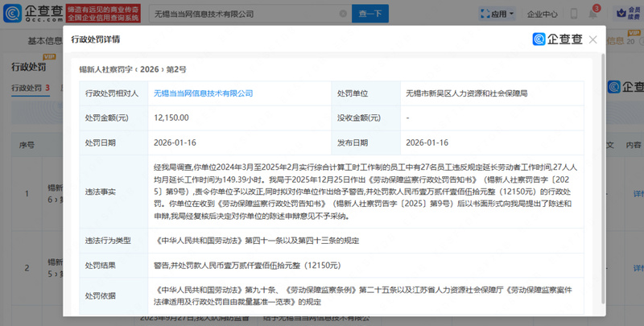The height and width of the screenshot is (326, 644).
Task: Open the 企业中心 menu
Action: coord(541,14)
